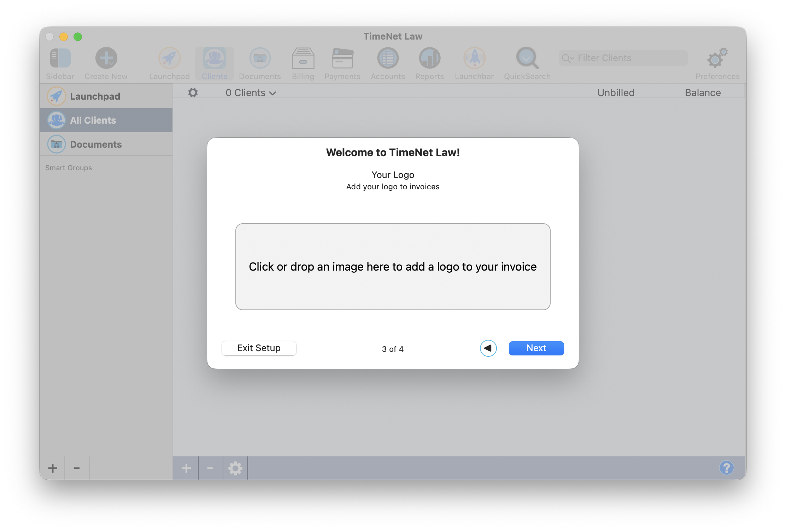Open the Launchbar toolbar icon
This screenshot has width=786, height=532.
click(x=474, y=58)
